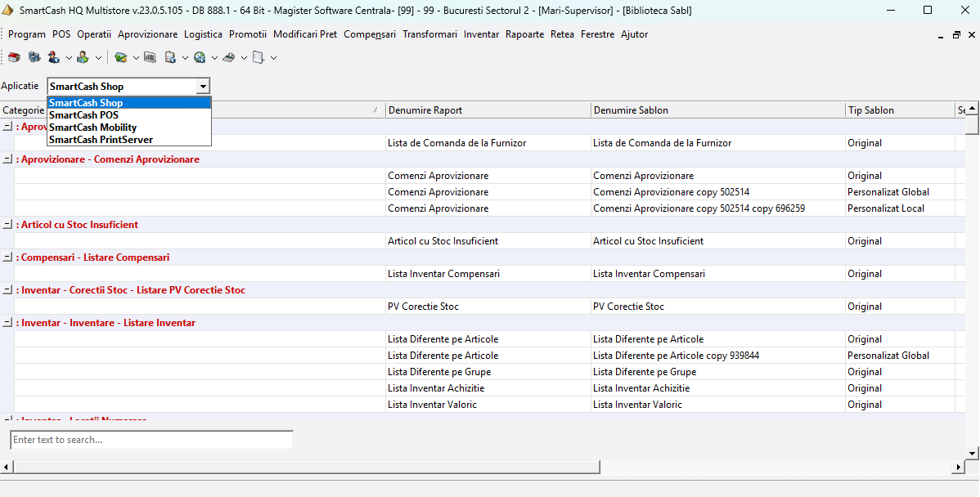Restore the inner Biblioteca Sabl child window
980x497 pixels.
point(956,35)
